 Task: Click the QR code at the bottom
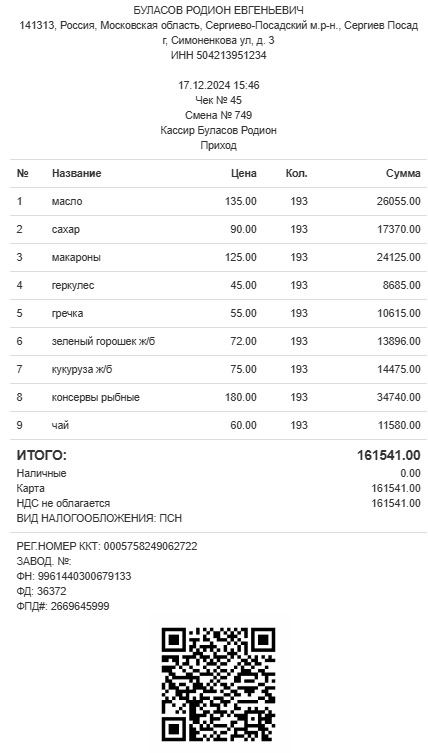coord(218,684)
